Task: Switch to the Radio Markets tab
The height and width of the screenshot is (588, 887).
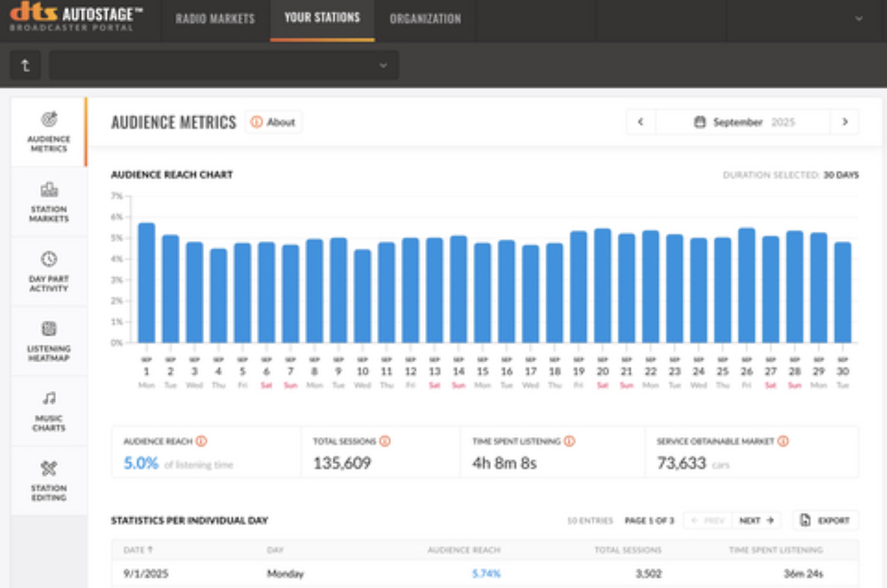Action: coord(215,18)
